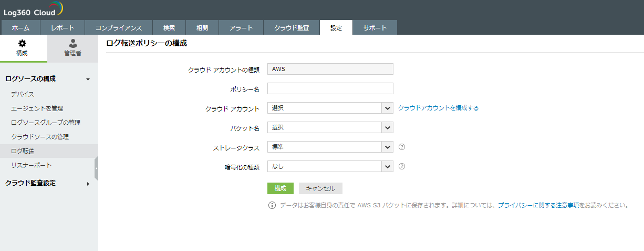Click the Log360 Cloud logo
644x251 pixels.
(x=33, y=9)
